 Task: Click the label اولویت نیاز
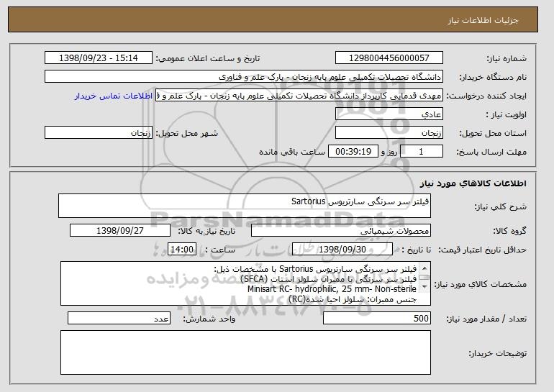507,114
